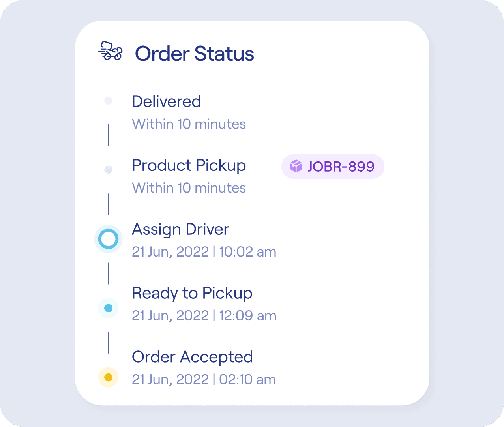Click the Product Pickup step dot
This screenshot has height=427, width=504.
(x=108, y=170)
